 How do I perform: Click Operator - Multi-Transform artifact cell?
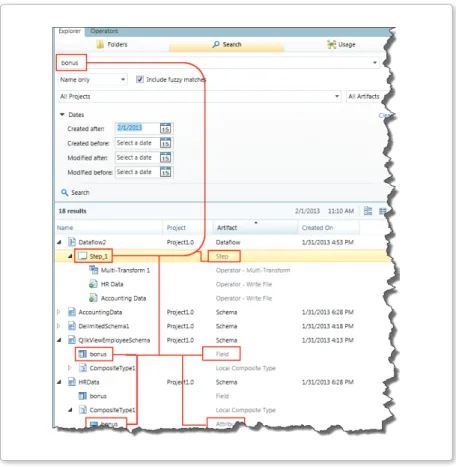pyautogui.click(x=253, y=270)
